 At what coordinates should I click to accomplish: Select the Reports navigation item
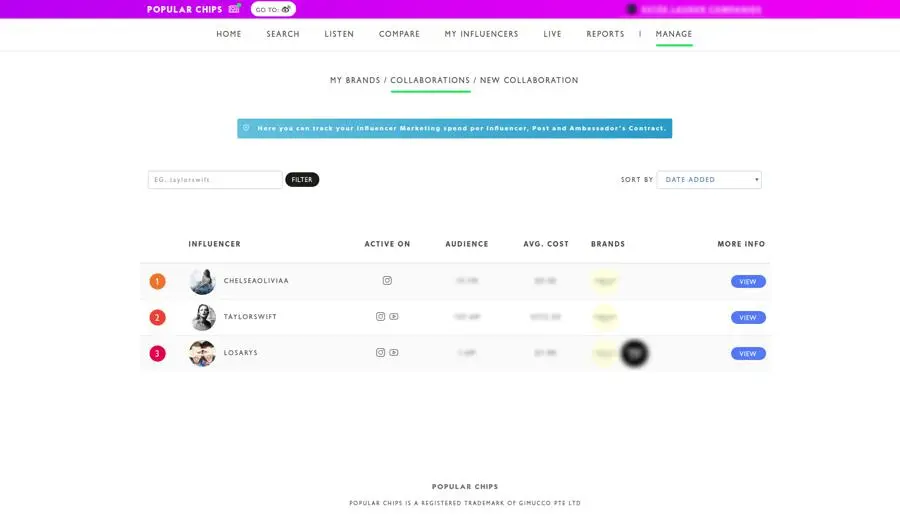[x=605, y=34]
